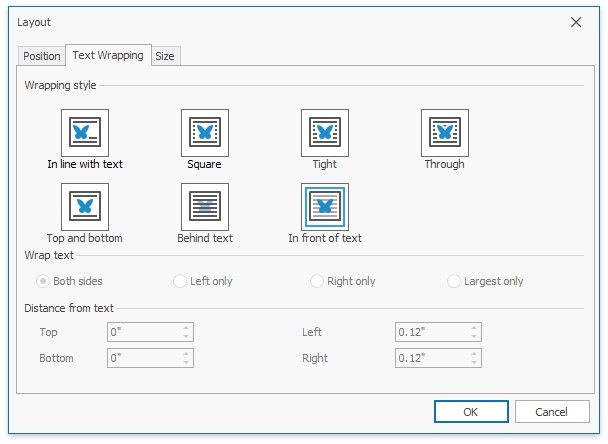Select the In line with text wrapping icon

(85, 133)
